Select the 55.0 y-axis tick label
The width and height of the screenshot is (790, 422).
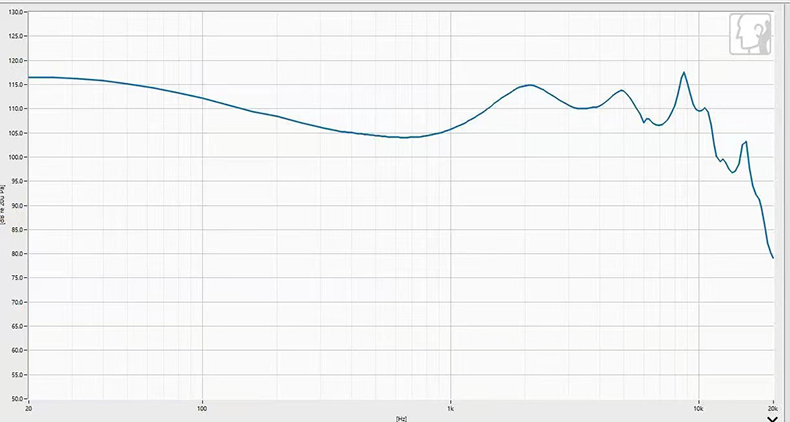coord(17,375)
